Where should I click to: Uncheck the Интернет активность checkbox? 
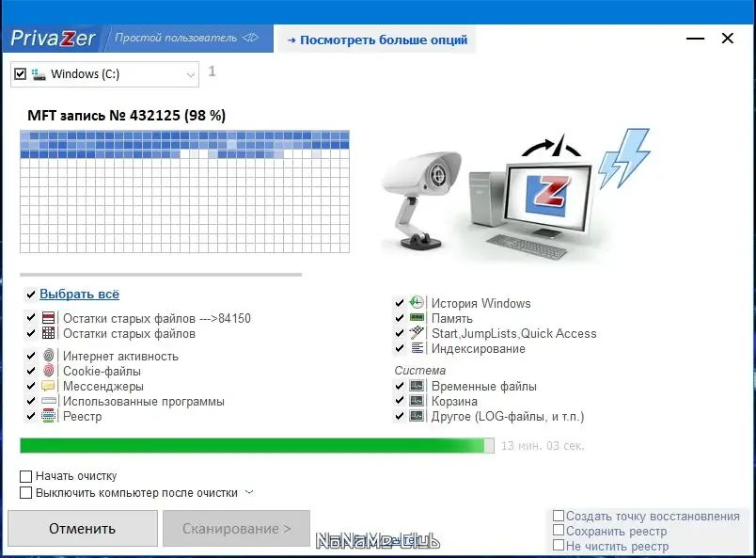(31, 356)
